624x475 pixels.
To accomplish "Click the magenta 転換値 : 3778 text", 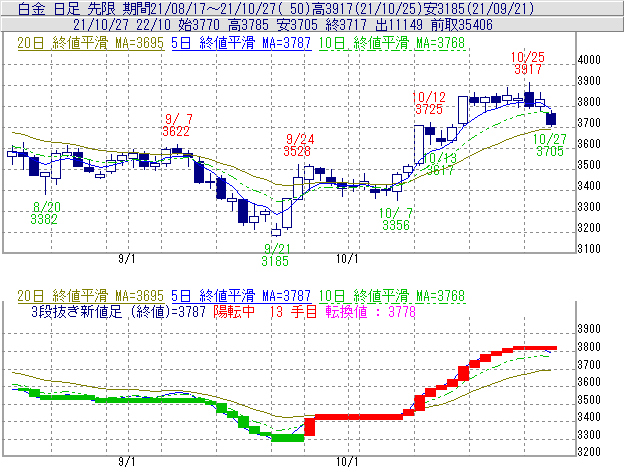I will 371,311.
